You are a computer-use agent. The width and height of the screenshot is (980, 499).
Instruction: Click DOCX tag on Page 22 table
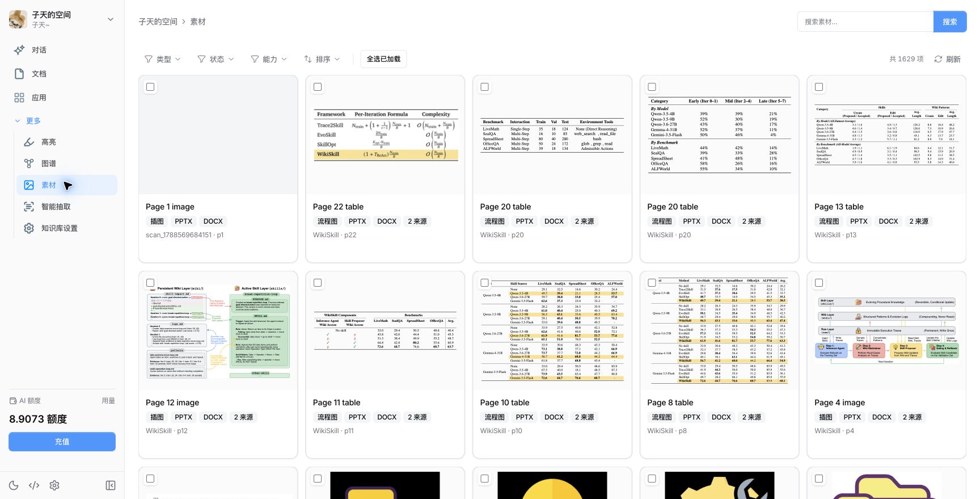point(387,221)
